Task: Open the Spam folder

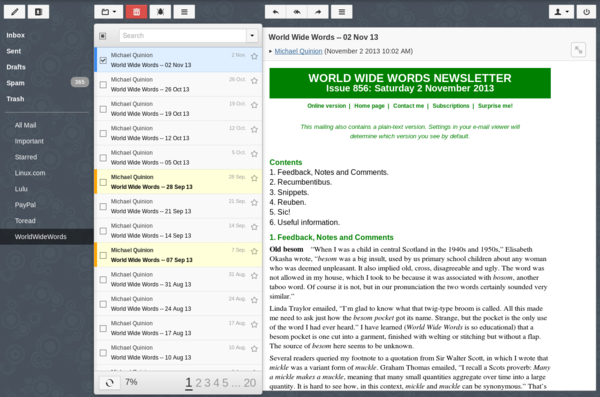Action: click(x=15, y=83)
